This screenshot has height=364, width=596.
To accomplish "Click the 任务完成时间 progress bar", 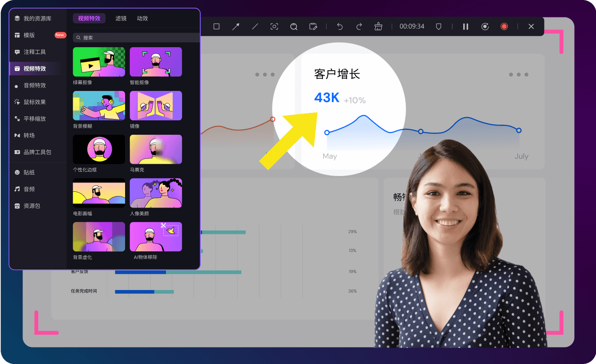I will 145,292.
